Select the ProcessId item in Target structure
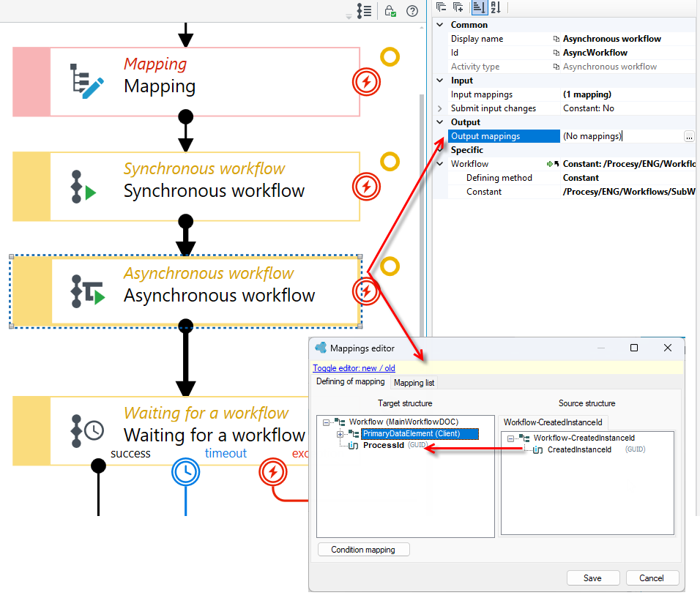Image resolution: width=700 pixels, height=598 pixels. 384,445
